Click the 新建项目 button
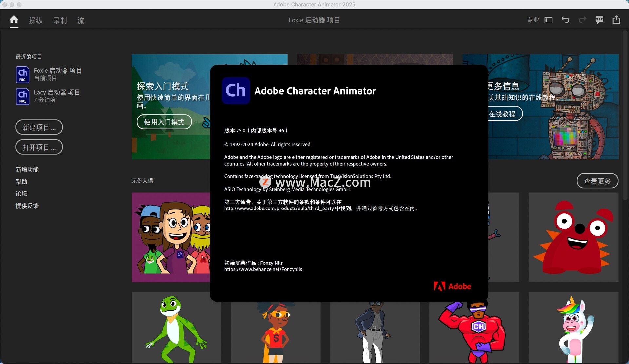 [39, 127]
